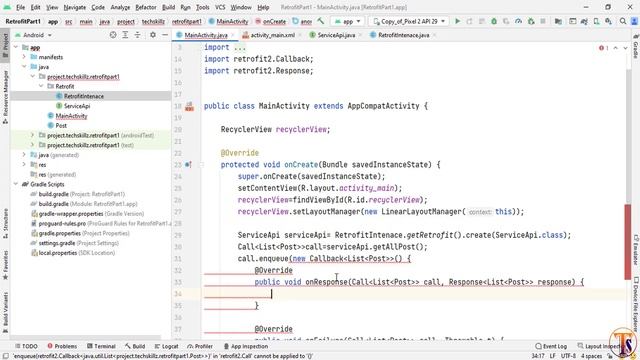Click the override gutter icon by onCreate

coord(188,164)
